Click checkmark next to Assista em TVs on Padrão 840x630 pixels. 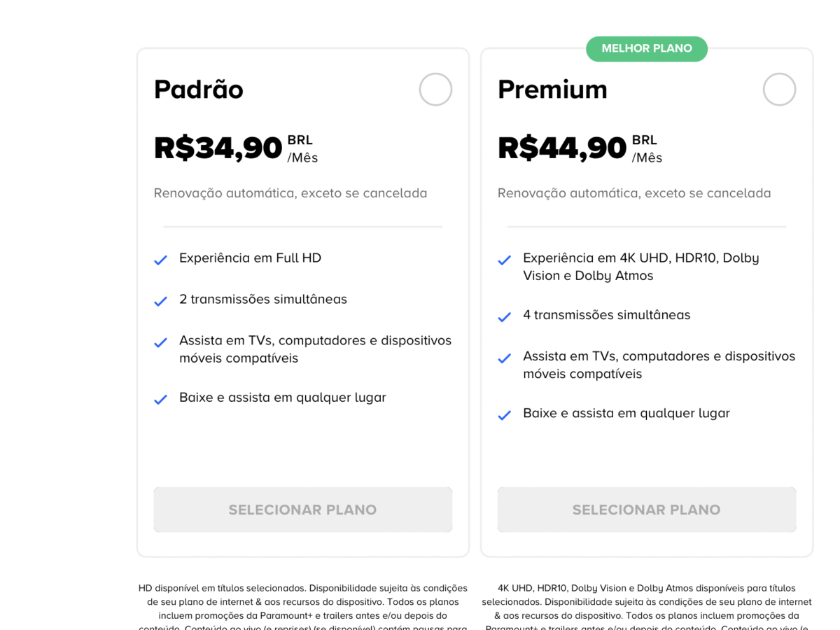(160, 342)
